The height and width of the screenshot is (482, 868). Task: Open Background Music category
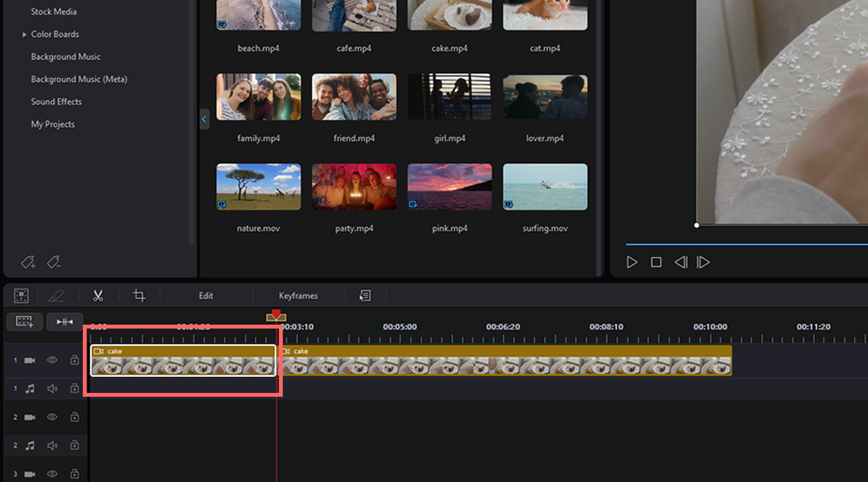66,57
